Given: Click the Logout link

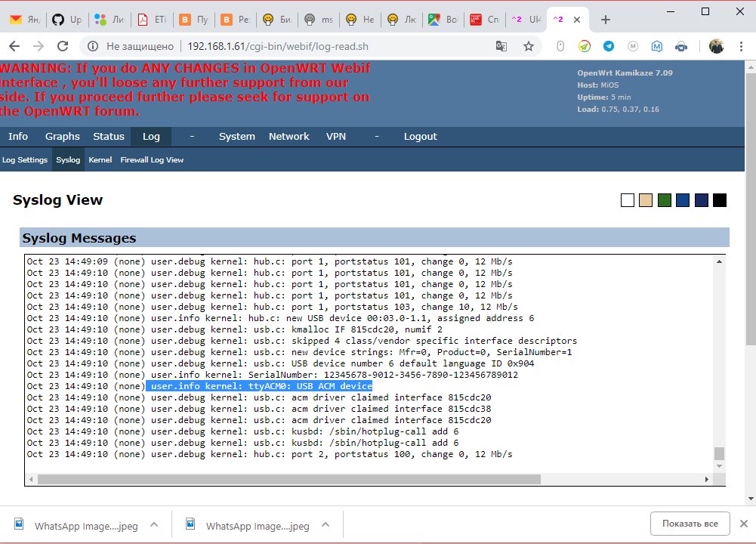Looking at the screenshot, I should [420, 137].
